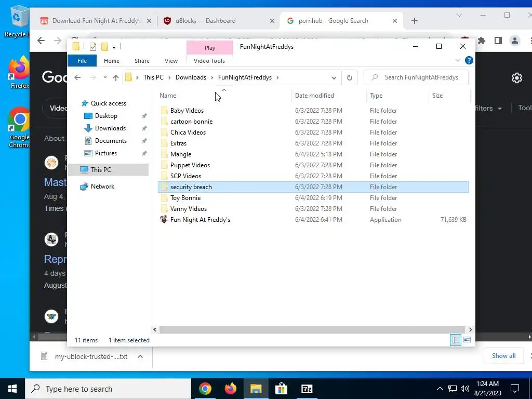Sort files by Type column header
The width and height of the screenshot is (532, 399).
click(x=397, y=96)
